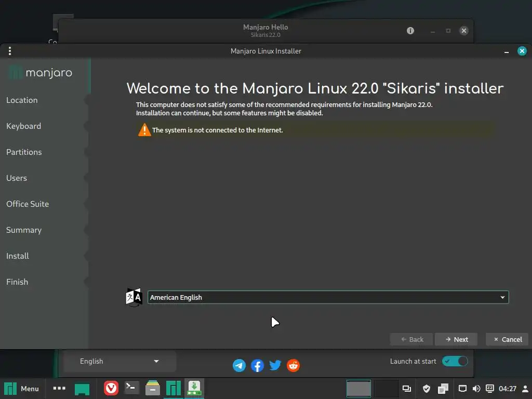The image size is (532, 399).
Task: Open the English dropdown in Manjaro Hello
Action: point(119,362)
